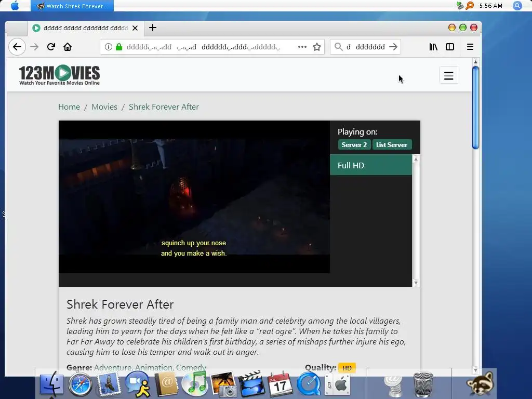Go back with the browser back arrow
Image resolution: width=532 pixels, height=399 pixels.
click(17, 47)
